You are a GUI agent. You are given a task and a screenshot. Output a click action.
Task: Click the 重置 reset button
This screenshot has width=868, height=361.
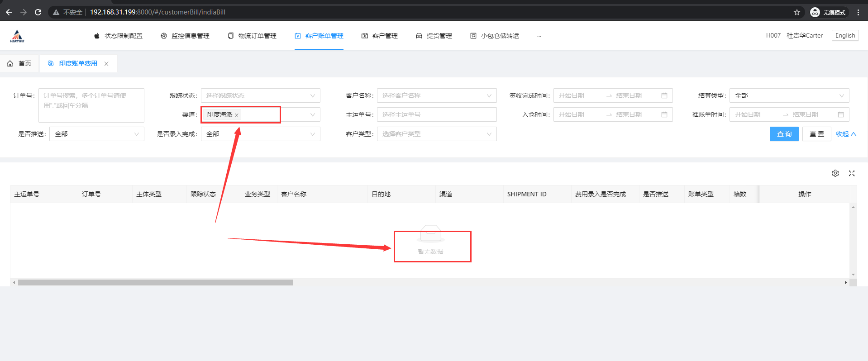pyautogui.click(x=816, y=134)
